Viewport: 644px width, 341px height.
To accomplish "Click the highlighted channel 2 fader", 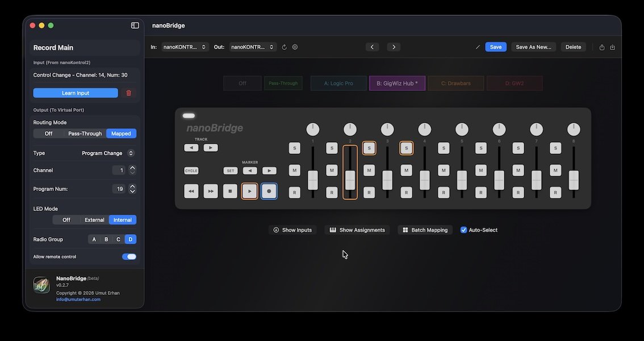I will pyautogui.click(x=350, y=173).
